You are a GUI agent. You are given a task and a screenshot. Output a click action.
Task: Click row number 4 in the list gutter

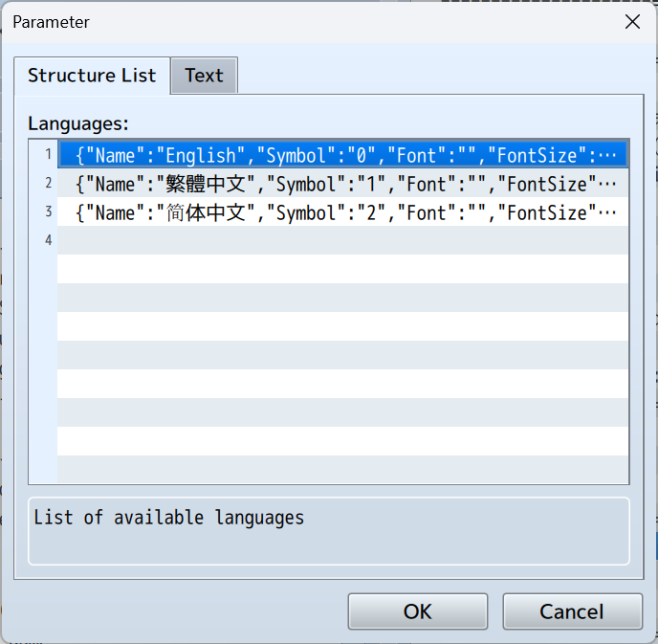tap(48, 240)
